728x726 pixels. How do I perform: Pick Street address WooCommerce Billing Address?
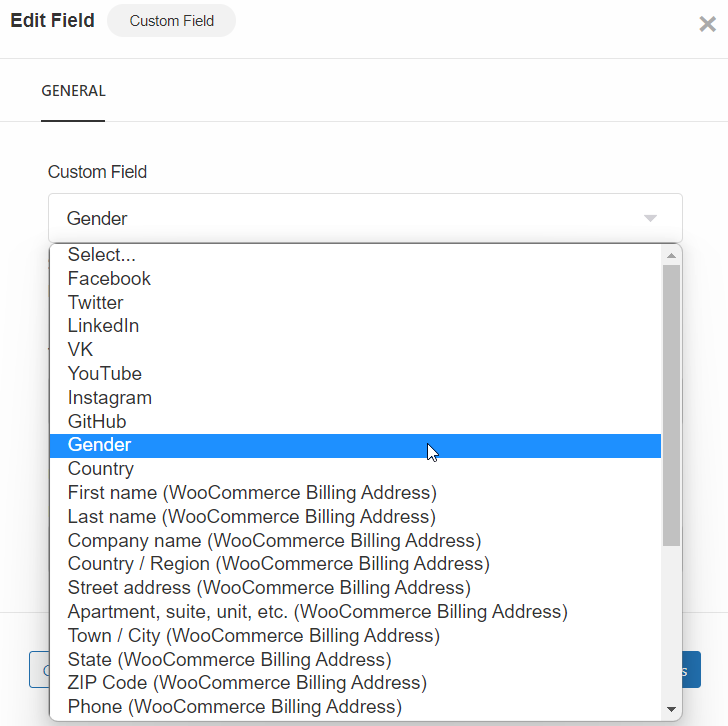(x=355, y=588)
